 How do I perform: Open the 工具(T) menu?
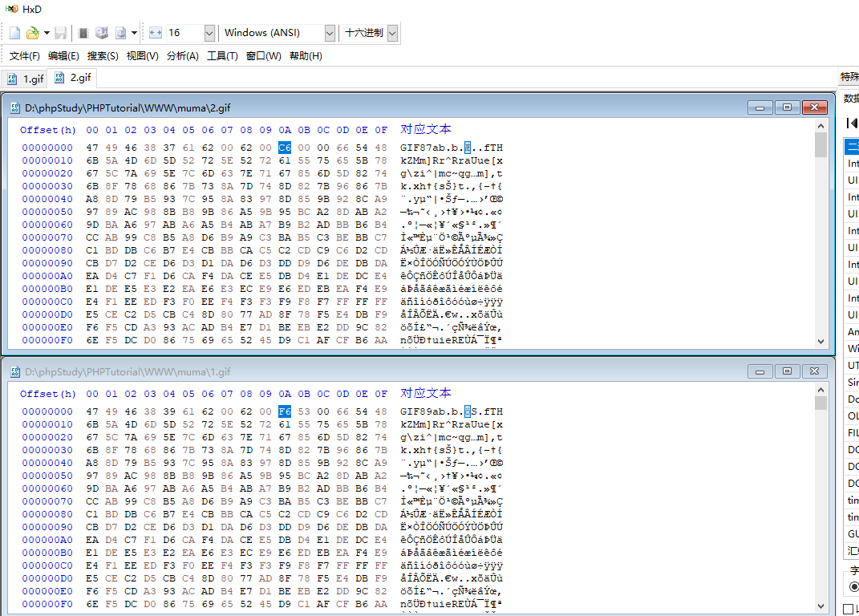(222, 56)
